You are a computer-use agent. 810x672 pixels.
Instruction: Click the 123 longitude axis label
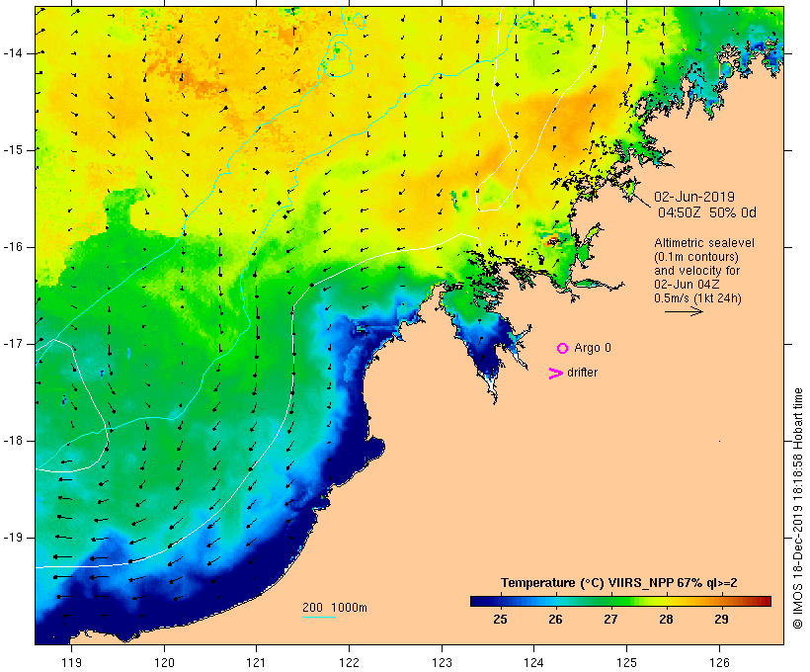point(442,662)
